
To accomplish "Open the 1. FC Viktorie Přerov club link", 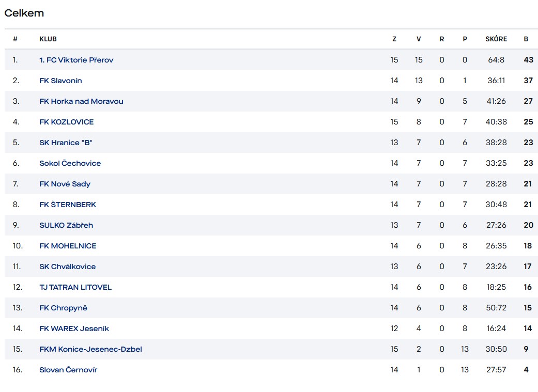I will click(x=76, y=60).
